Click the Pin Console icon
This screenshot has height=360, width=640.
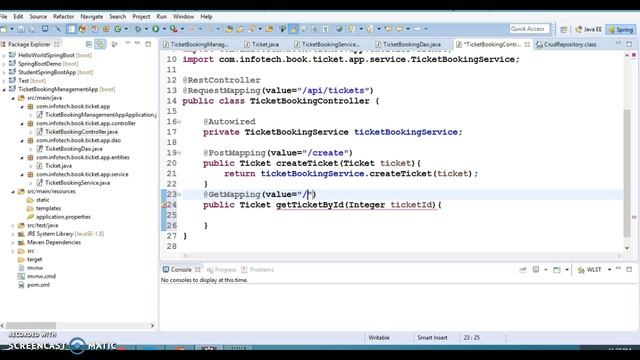[x=523, y=270]
